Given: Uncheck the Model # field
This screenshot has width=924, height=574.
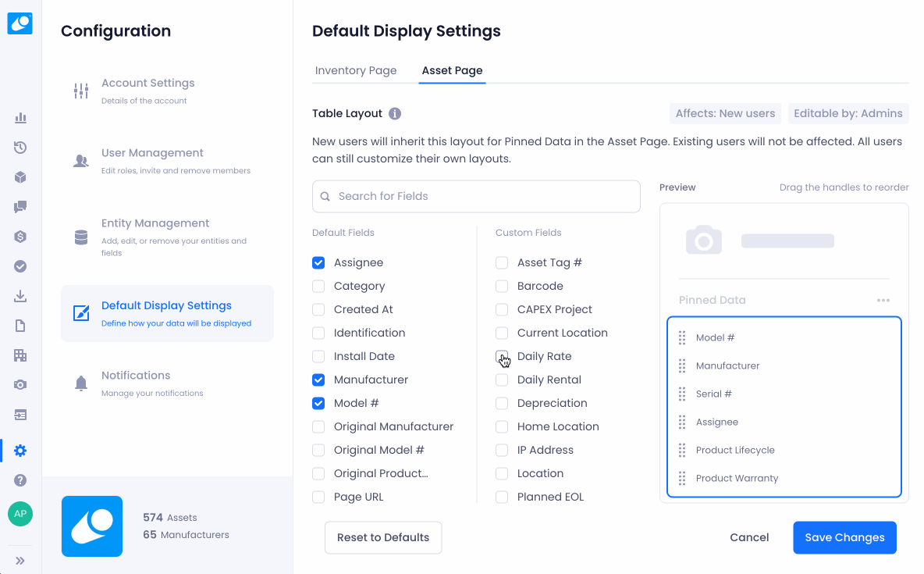Looking at the screenshot, I should pyautogui.click(x=318, y=403).
